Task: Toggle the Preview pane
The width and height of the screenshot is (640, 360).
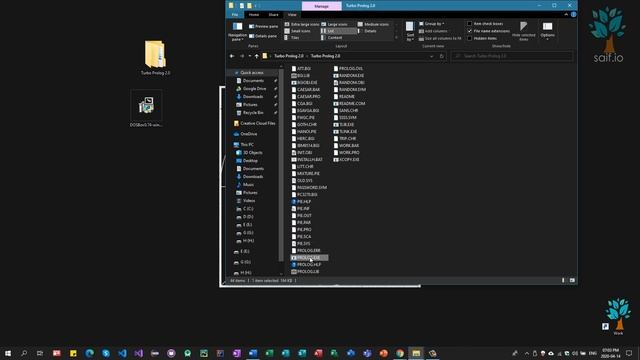Action: (263, 26)
